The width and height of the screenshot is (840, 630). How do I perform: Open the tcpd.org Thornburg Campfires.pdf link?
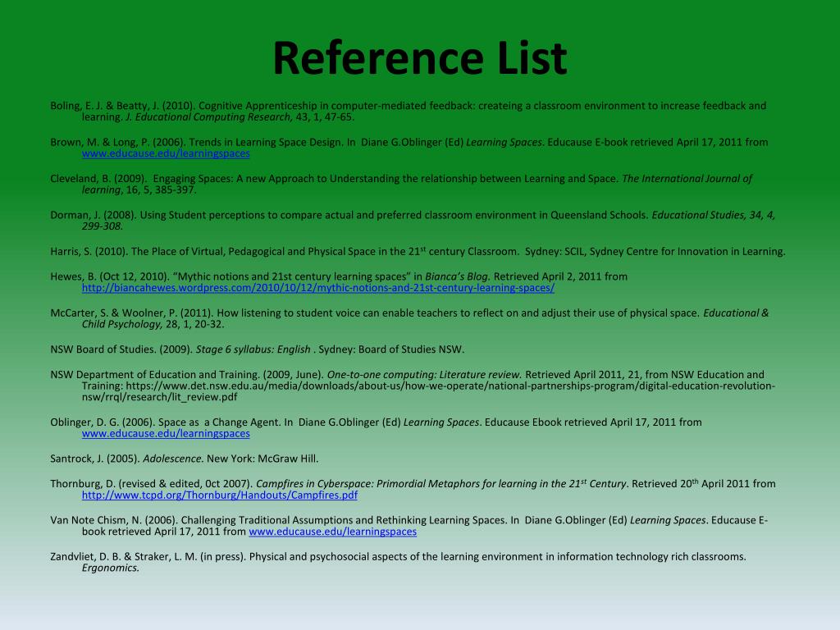(x=220, y=495)
